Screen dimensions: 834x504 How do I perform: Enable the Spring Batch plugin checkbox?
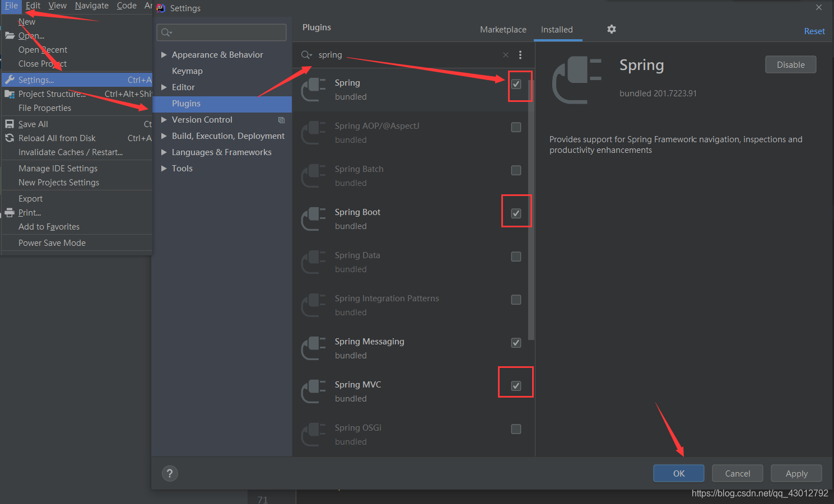[516, 170]
